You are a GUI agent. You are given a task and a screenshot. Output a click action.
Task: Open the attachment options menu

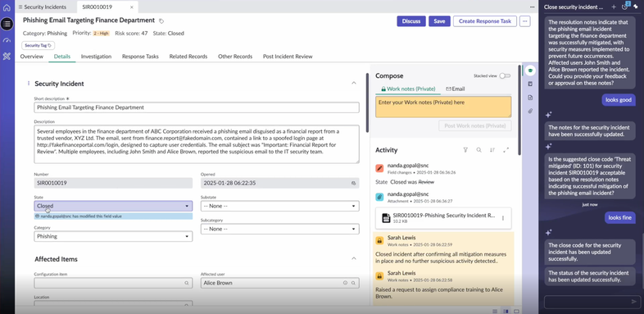tap(503, 218)
